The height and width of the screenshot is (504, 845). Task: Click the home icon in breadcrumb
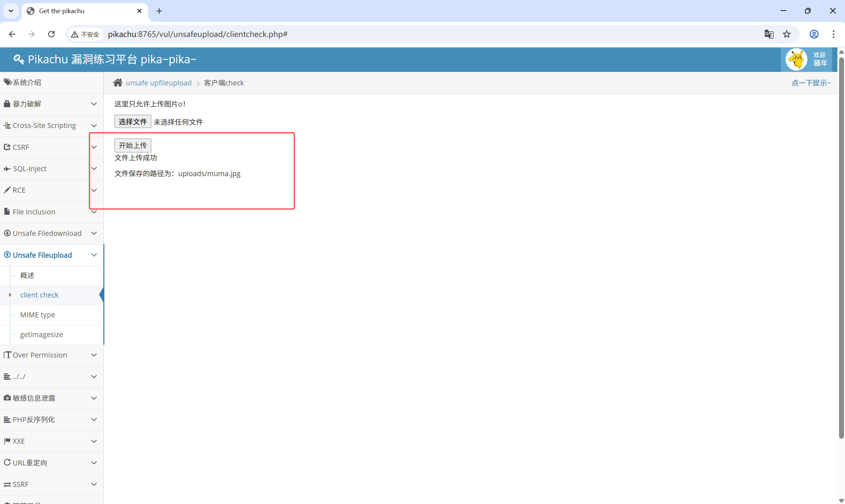[x=118, y=82]
